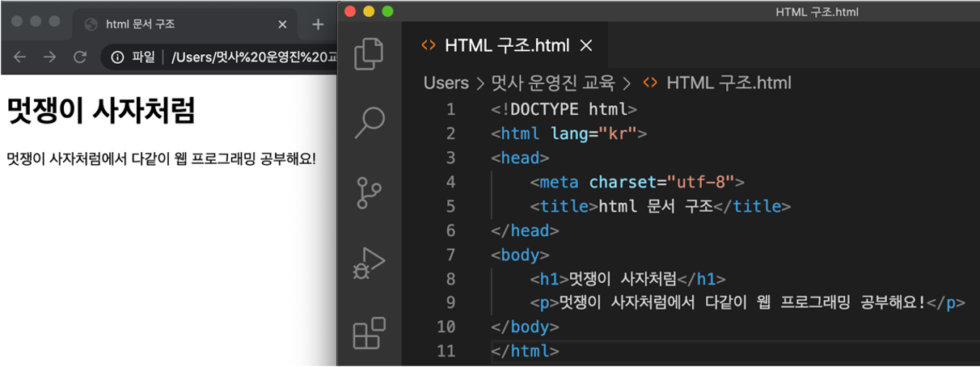Click the site info icon beside 파일
Screen dimensions: 980x367
[x=118, y=57]
